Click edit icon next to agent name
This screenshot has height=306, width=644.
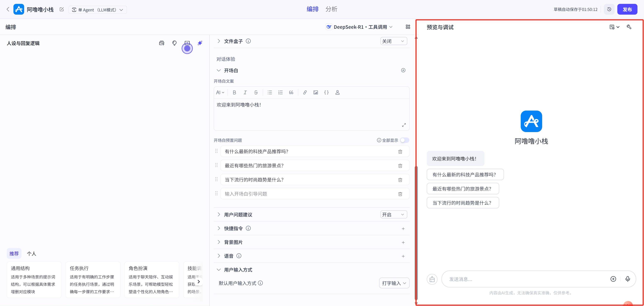click(x=62, y=10)
